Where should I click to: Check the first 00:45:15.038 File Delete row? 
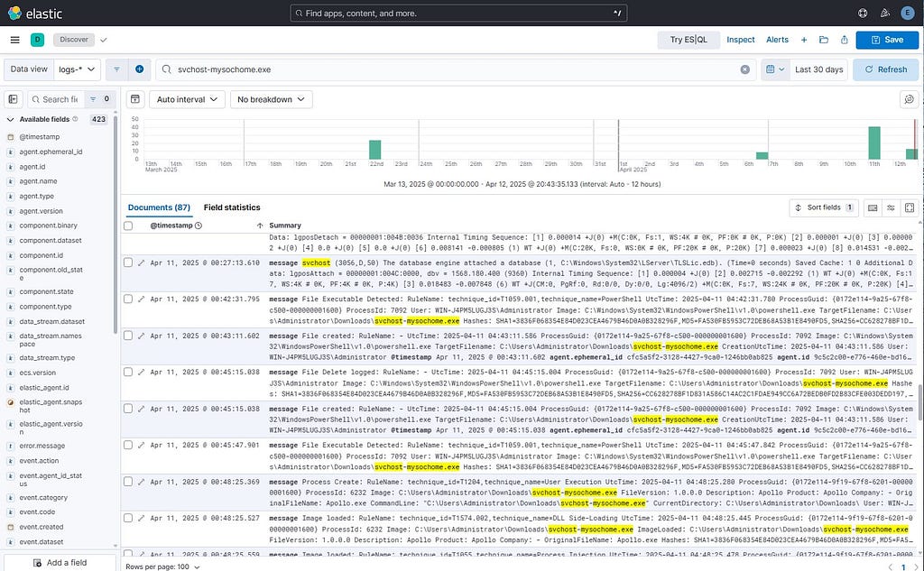tap(128, 372)
